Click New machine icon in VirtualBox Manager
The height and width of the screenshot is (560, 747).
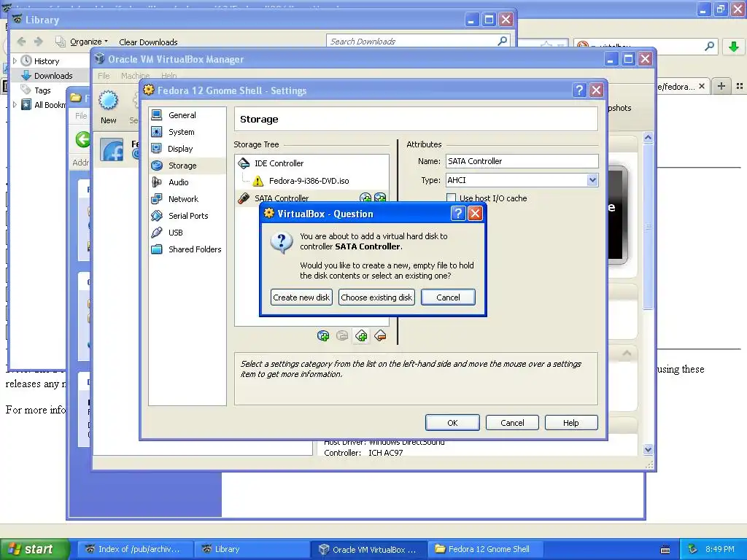(108, 108)
